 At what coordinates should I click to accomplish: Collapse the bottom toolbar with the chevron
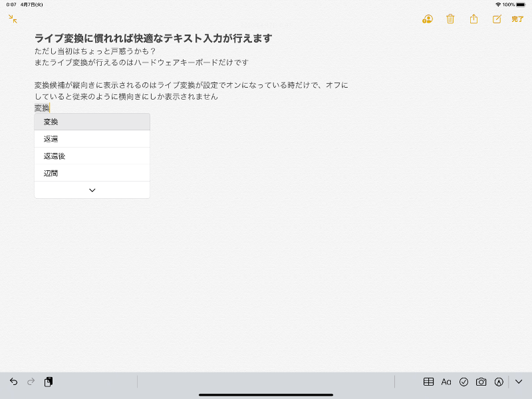[x=517, y=382]
